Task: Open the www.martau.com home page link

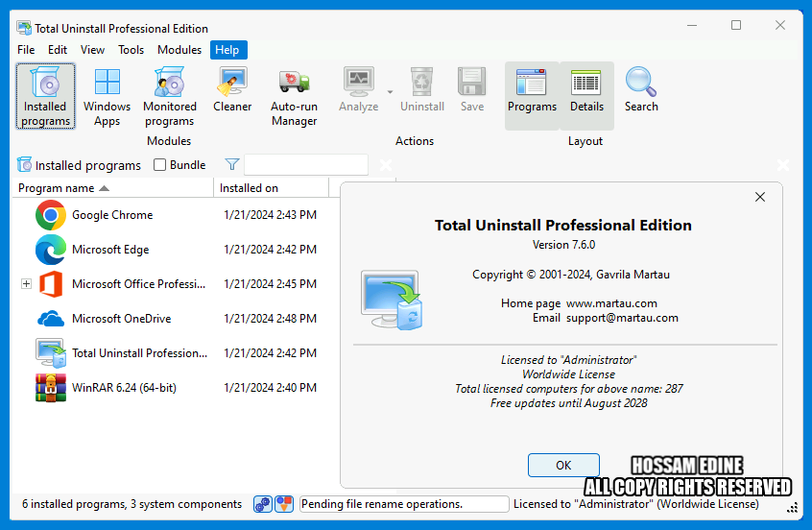Action: click(611, 303)
